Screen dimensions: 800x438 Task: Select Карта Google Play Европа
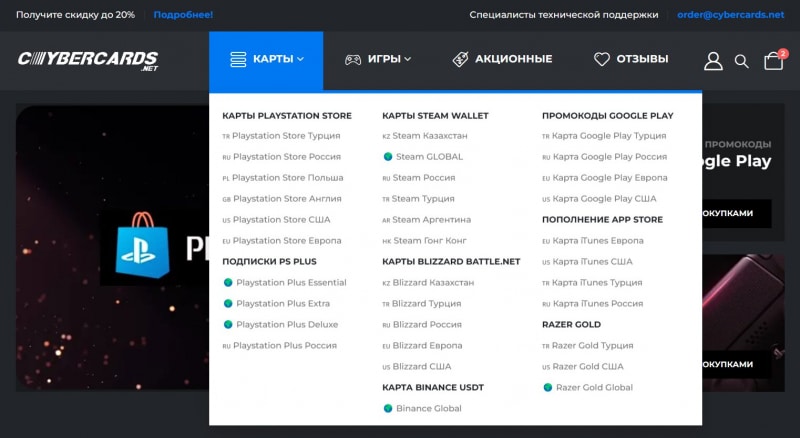[605, 178]
